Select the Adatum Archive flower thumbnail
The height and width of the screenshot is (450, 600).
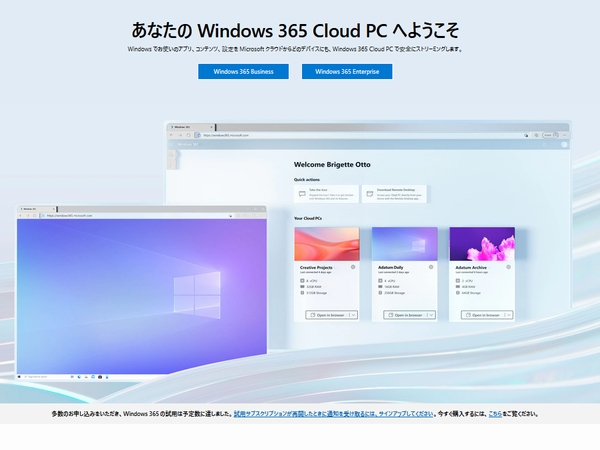[x=482, y=244]
